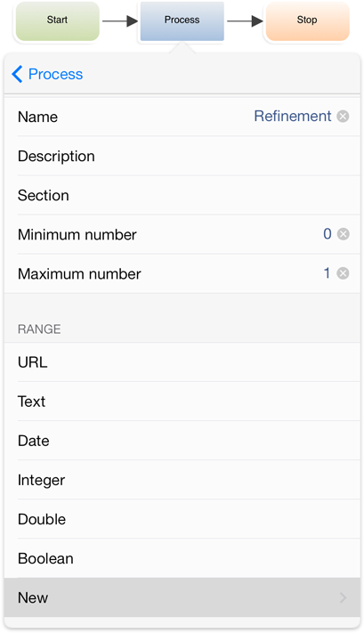Open the New range row chevron

343,597
